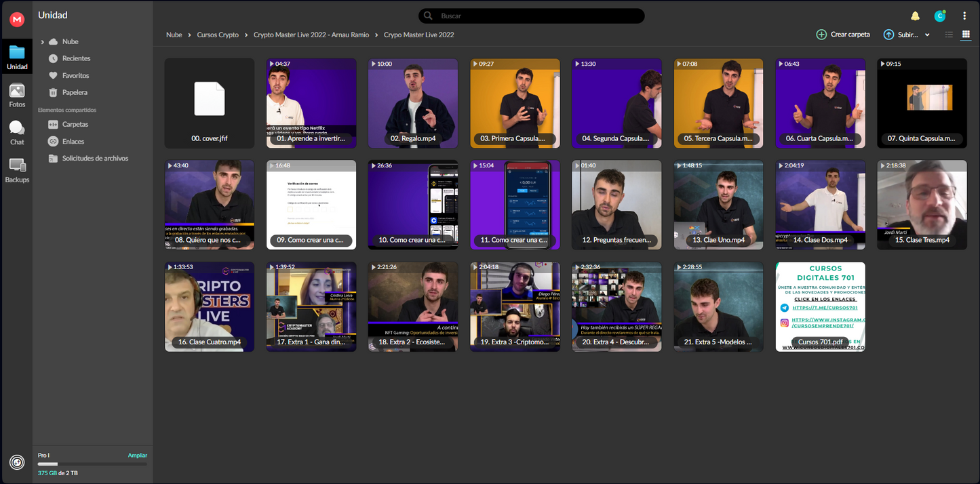Screen dimensions: 980x484
Task: Open the three-dot options menu
Action: (x=964, y=16)
